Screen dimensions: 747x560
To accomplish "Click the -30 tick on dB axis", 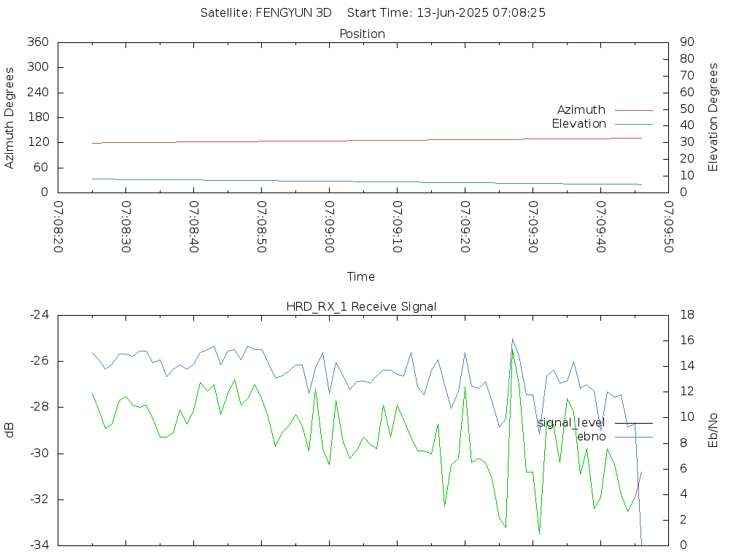I will coord(39,454).
